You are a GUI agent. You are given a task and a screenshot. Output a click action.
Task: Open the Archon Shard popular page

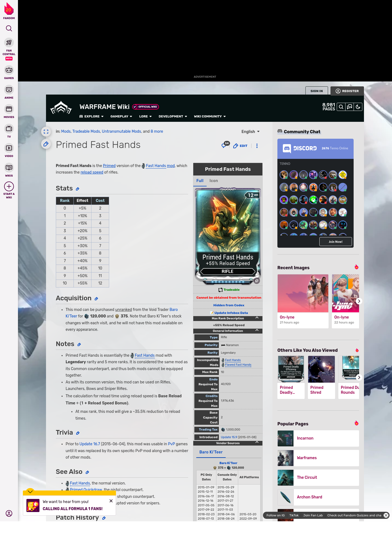coord(318,497)
